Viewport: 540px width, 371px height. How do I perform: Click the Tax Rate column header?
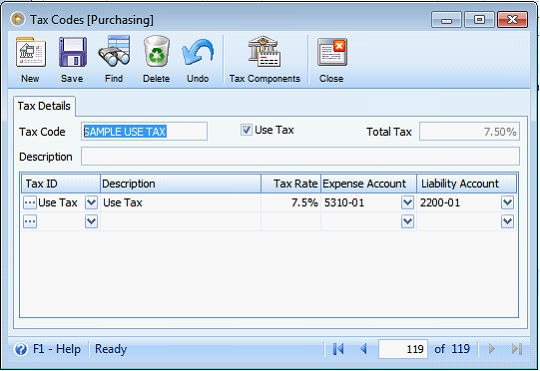tap(291, 184)
